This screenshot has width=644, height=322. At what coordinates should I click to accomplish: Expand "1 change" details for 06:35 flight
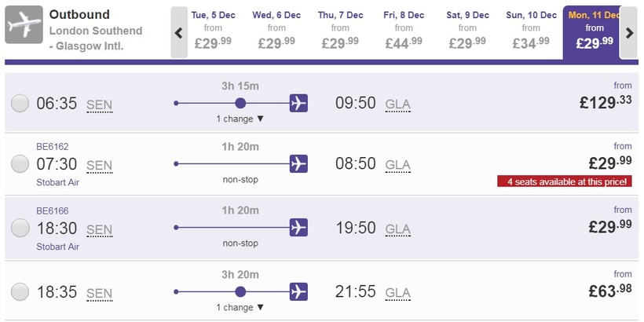coord(240,119)
